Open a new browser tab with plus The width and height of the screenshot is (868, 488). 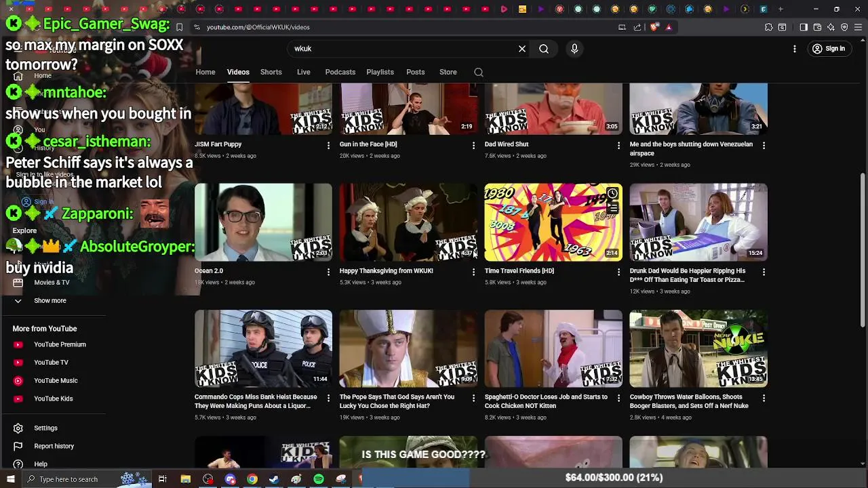tap(781, 9)
